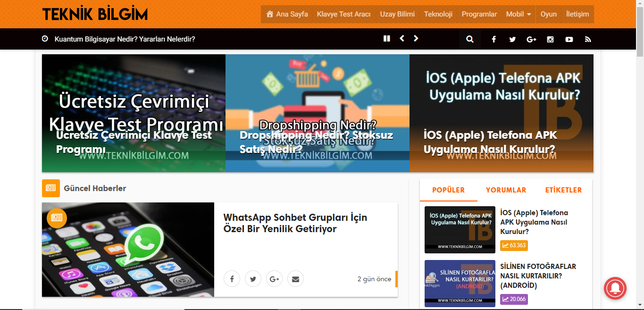The image size is (644, 310).
Task: Click Silinen Fotoğraflar sidebar thumbnail
Action: point(460,284)
